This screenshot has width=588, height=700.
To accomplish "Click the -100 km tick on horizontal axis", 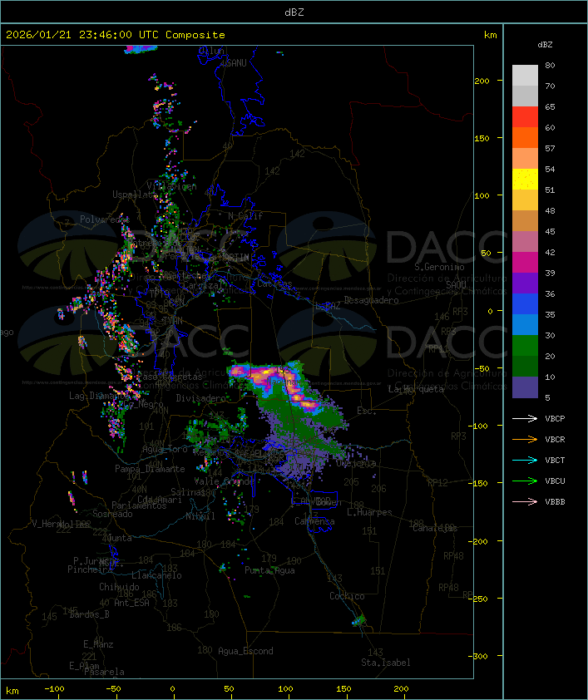I will click(x=54, y=689).
